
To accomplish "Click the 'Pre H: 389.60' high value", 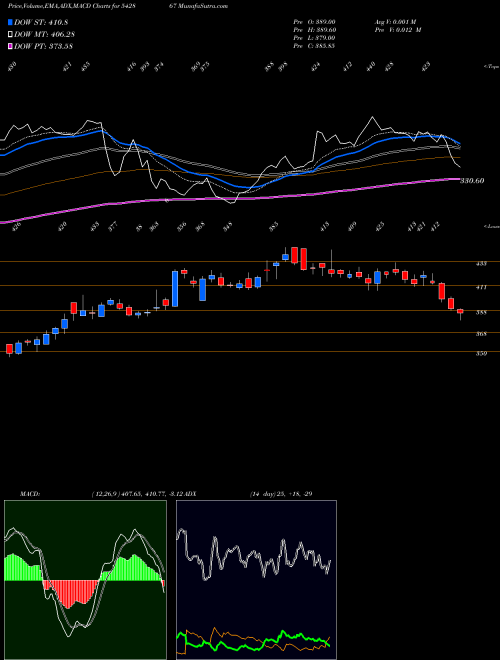I will (314, 30).
